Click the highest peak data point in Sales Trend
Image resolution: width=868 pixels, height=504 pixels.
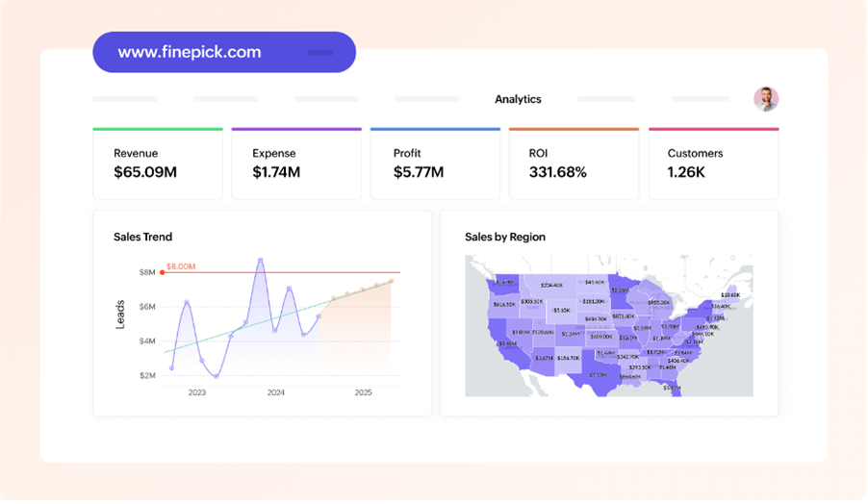pyautogui.click(x=260, y=259)
